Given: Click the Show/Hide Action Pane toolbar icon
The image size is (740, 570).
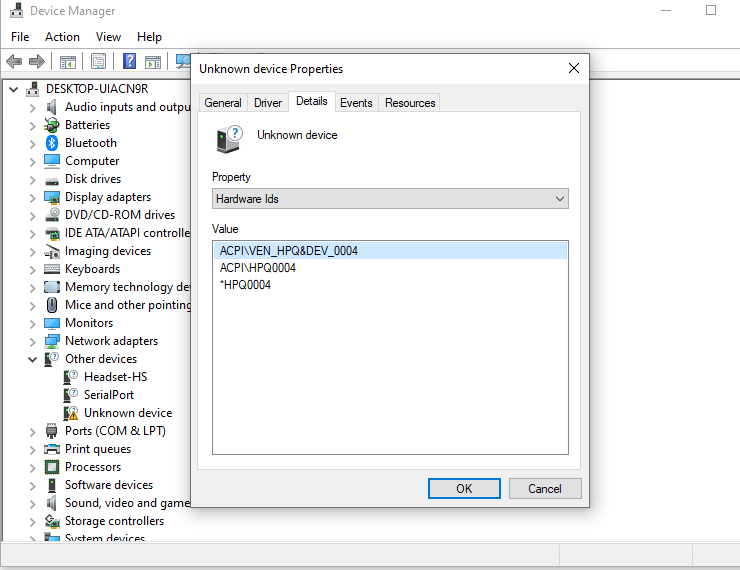Looking at the screenshot, I should [x=153, y=61].
